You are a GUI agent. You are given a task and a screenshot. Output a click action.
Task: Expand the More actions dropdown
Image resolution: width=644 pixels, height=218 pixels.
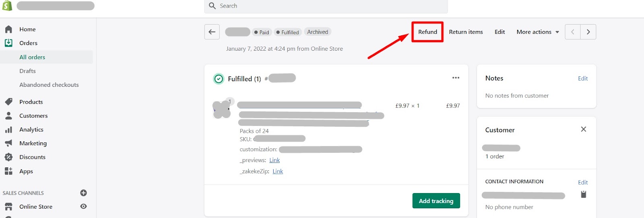538,32
